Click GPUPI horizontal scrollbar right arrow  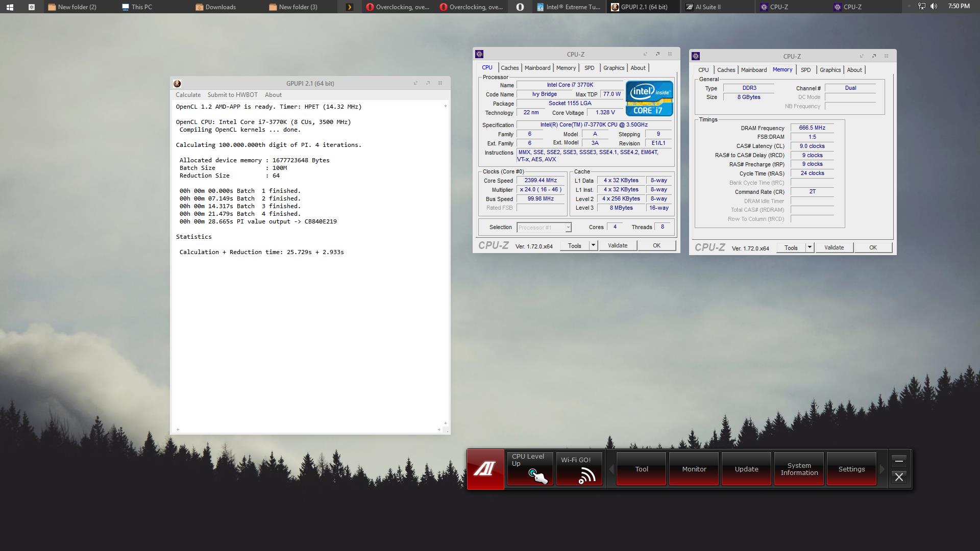pyautogui.click(x=439, y=430)
